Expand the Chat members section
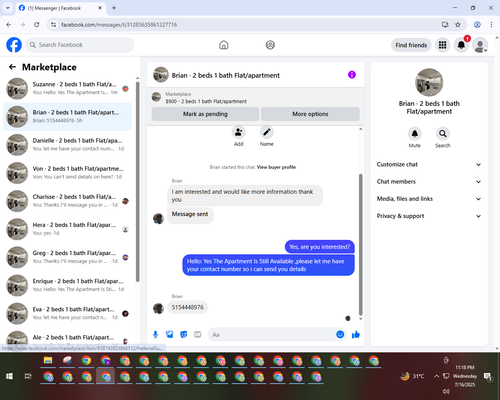The height and width of the screenshot is (400, 500). click(x=429, y=182)
